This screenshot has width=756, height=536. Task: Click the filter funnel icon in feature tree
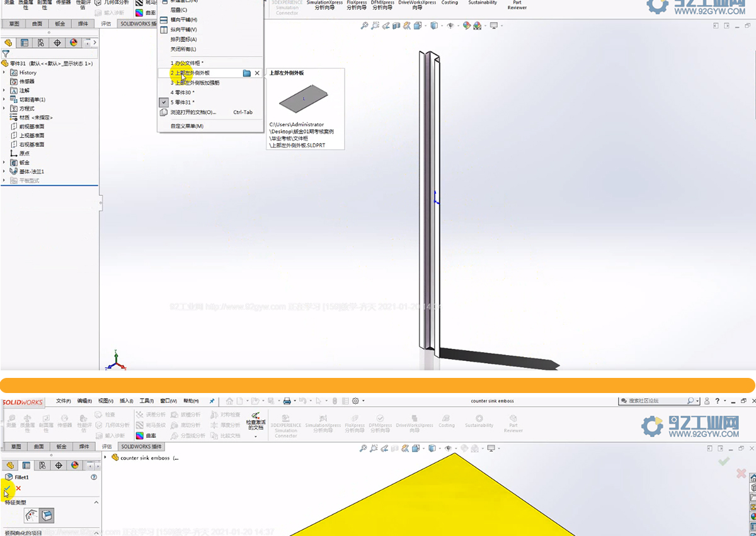point(6,54)
